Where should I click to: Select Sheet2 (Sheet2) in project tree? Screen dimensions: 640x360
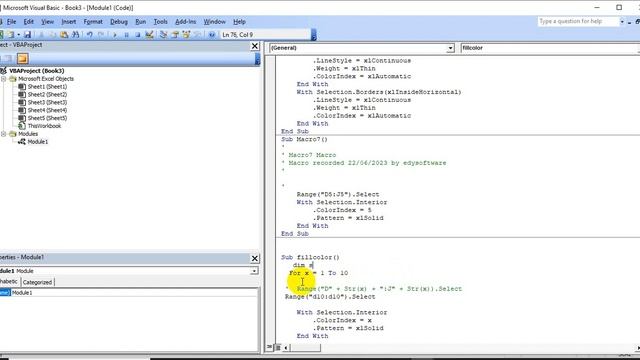[x=47, y=94]
